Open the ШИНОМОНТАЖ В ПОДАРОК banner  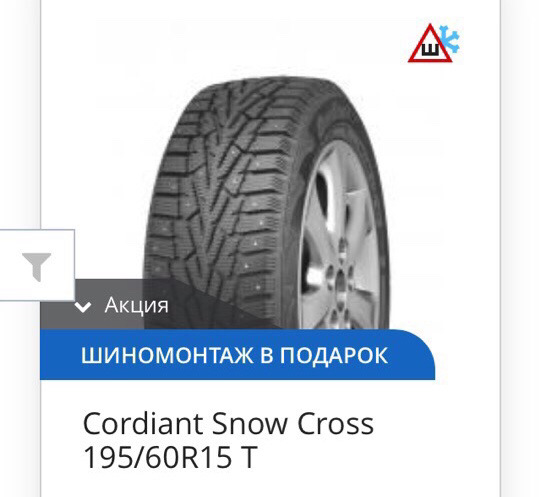(x=238, y=355)
